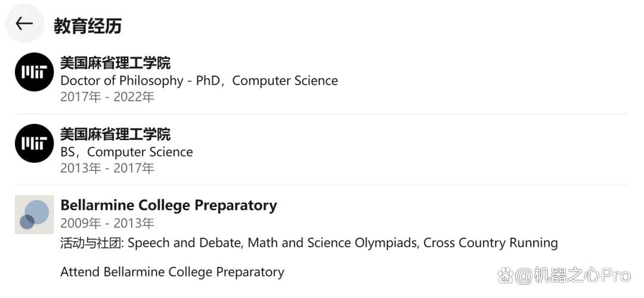The height and width of the screenshot is (298, 644).
Task: Select the 2017年 - 2022年 date range
Action: pyautogui.click(x=107, y=97)
